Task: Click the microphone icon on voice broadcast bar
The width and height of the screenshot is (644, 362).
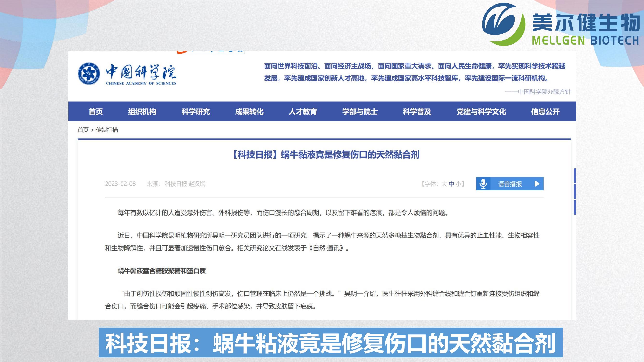Action: point(483,184)
